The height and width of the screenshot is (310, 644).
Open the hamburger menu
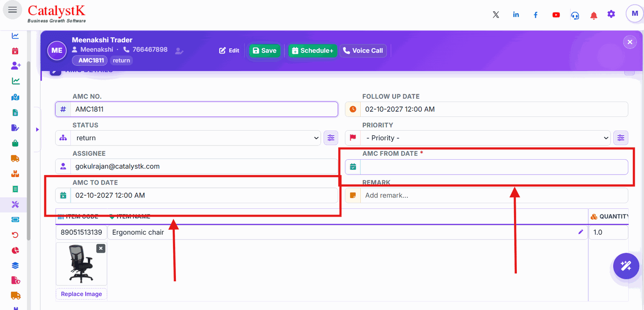coord(12,10)
